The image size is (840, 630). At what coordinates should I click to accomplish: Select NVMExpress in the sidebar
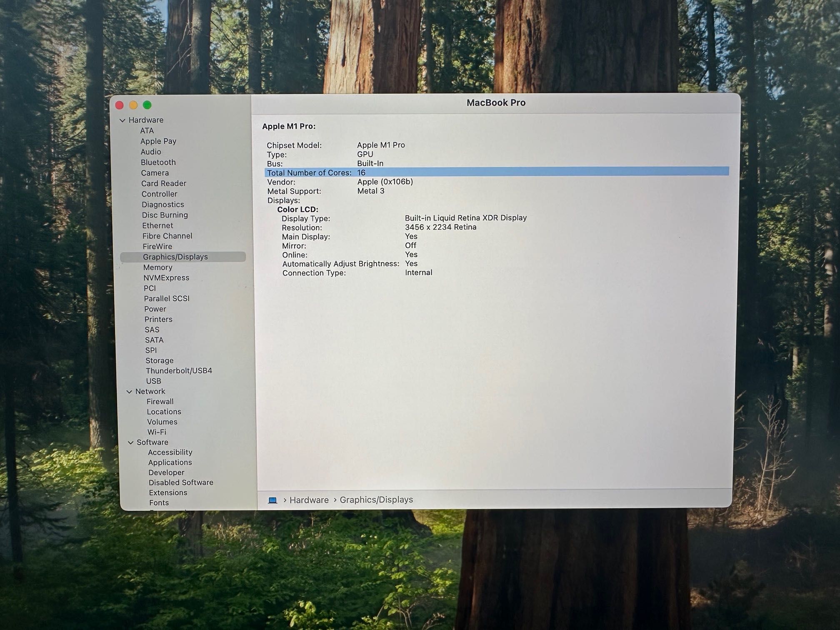coord(166,277)
